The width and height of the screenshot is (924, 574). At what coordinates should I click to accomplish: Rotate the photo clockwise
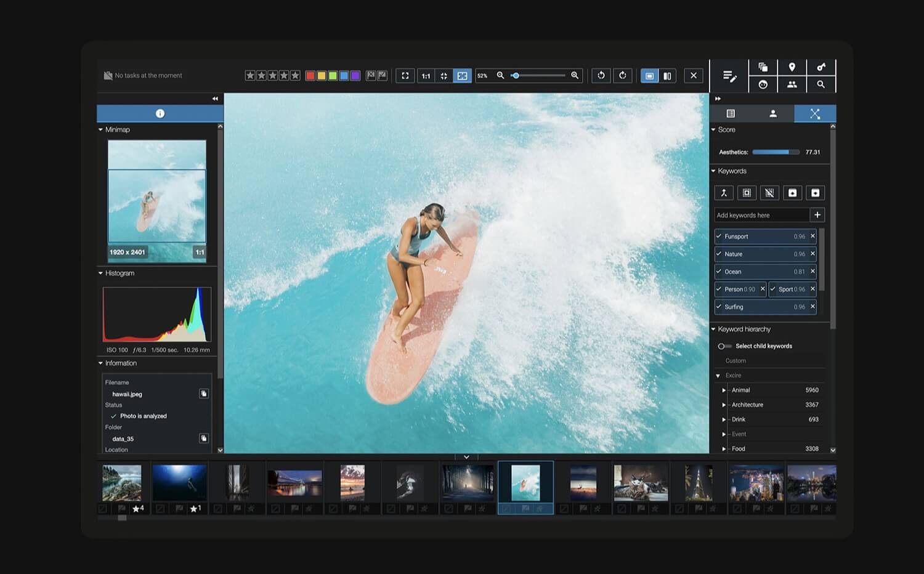click(623, 75)
